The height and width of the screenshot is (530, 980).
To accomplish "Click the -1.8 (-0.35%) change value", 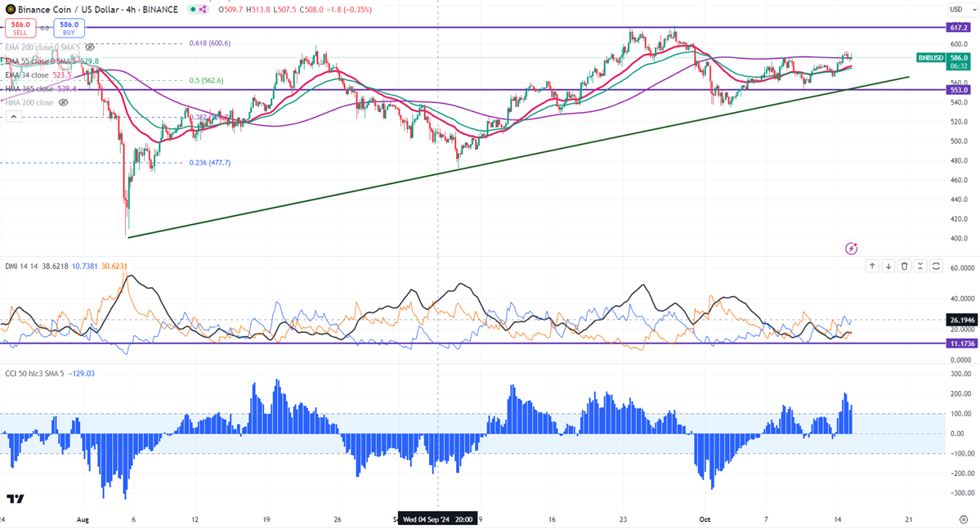I will [x=349, y=9].
